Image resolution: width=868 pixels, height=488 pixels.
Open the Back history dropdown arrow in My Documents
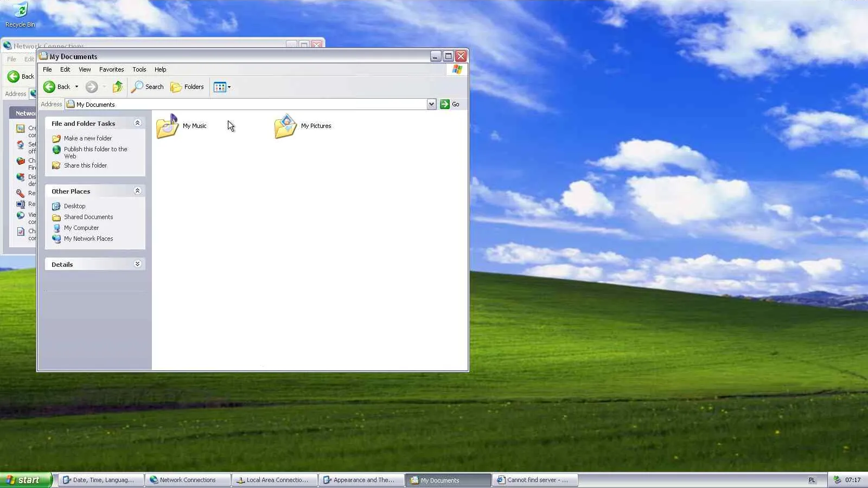pyautogui.click(x=76, y=87)
